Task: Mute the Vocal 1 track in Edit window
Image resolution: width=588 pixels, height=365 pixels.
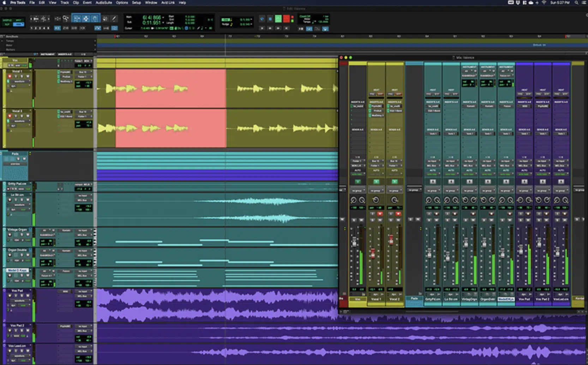Action: (x=28, y=76)
